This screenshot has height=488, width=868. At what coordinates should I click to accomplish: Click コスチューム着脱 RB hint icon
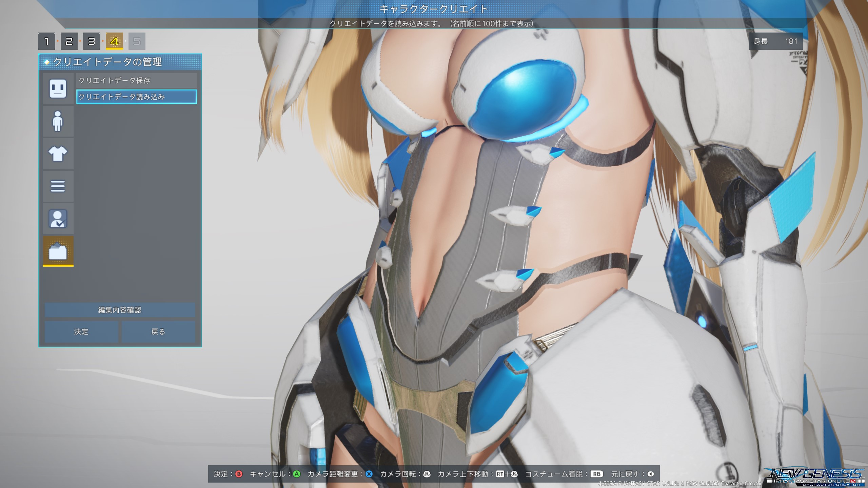[x=597, y=474]
